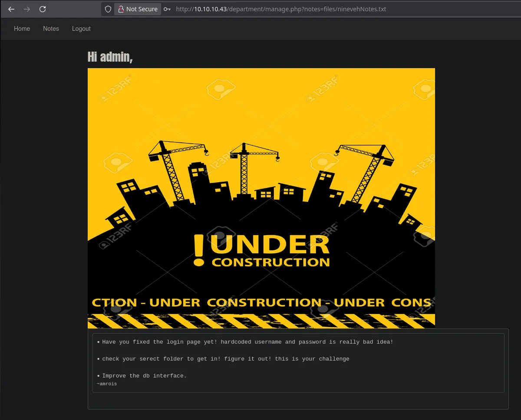Open the Notes navigation item
The height and width of the screenshot is (420, 521).
tap(51, 29)
